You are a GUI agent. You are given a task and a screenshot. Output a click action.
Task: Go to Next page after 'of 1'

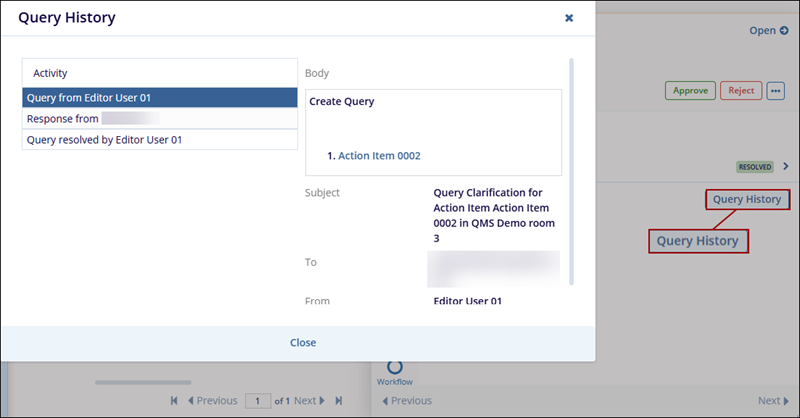310,401
